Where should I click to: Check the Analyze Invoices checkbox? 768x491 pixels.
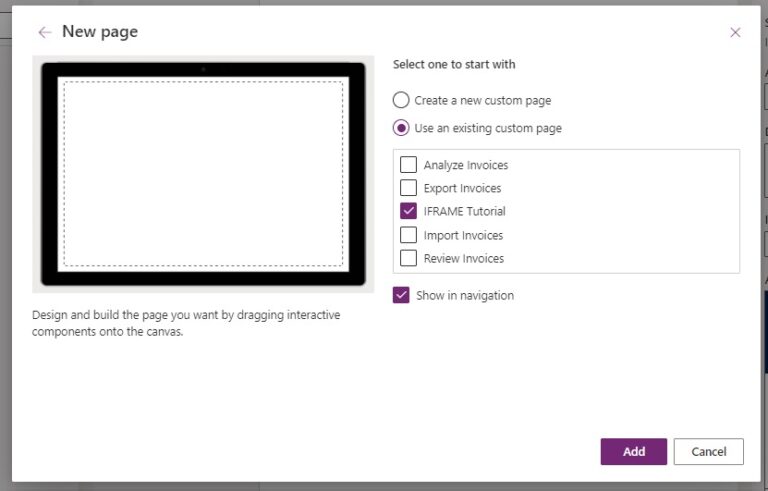[x=408, y=165]
